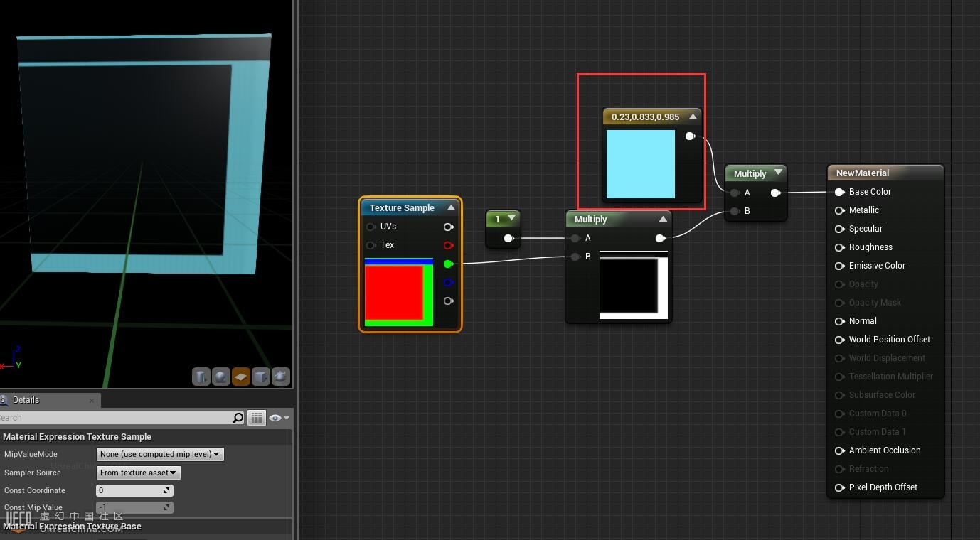Image resolution: width=980 pixels, height=540 pixels.
Task: Click the Roughness input pin on NewMaterial
Action: pyautogui.click(x=840, y=247)
